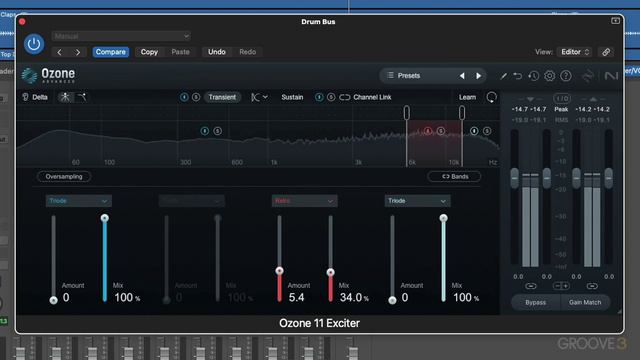
Task: Switch to Transient mode
Action: click(222, 97)
